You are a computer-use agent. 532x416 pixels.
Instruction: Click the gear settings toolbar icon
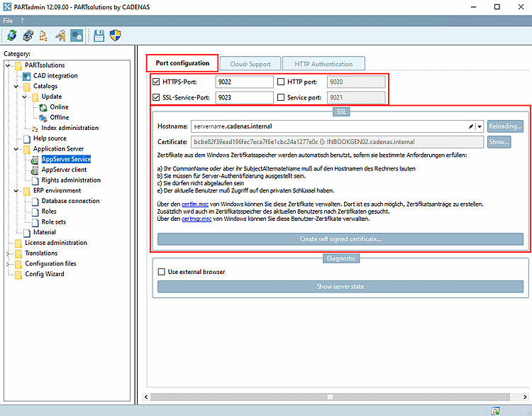[77, 35]
